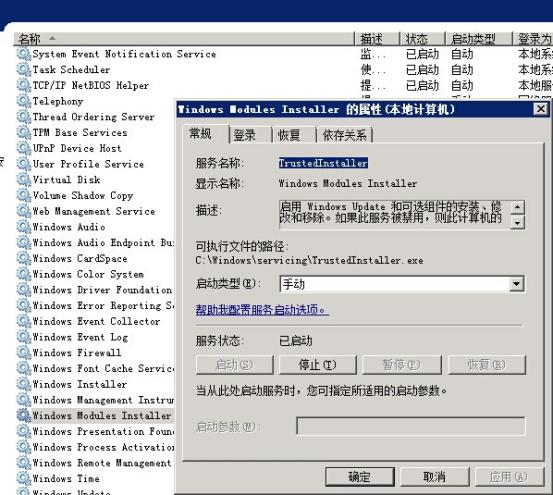Select the System Event Notification Service name
The image size is (553, 495).
click(x=124, y=54)
